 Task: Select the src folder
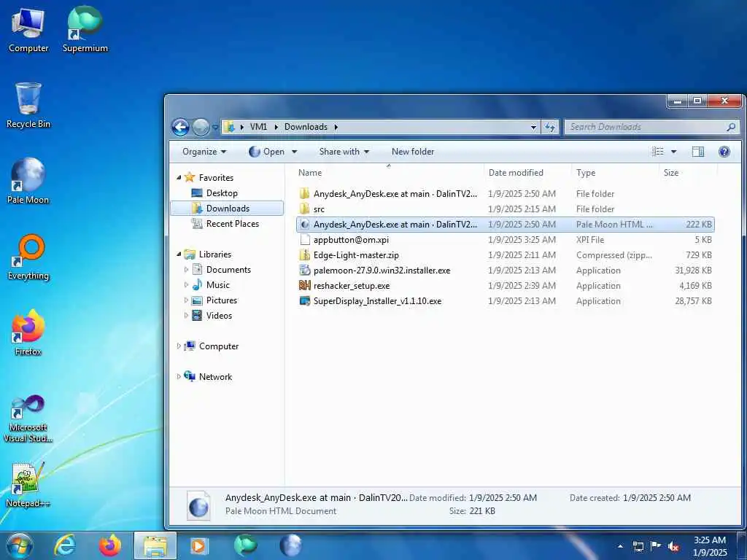point(505,209)
